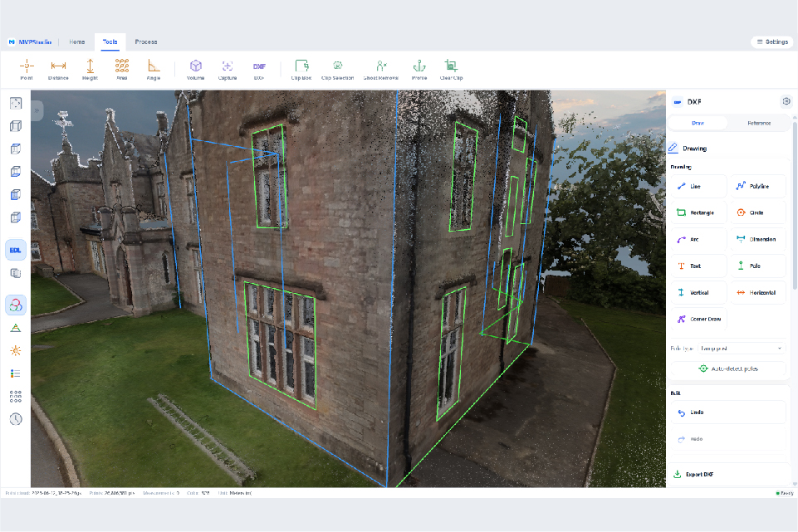Click the fit-to-view icon in left sidebar
The width and height of the screenshot is (798, 532).
pos(16,103)
